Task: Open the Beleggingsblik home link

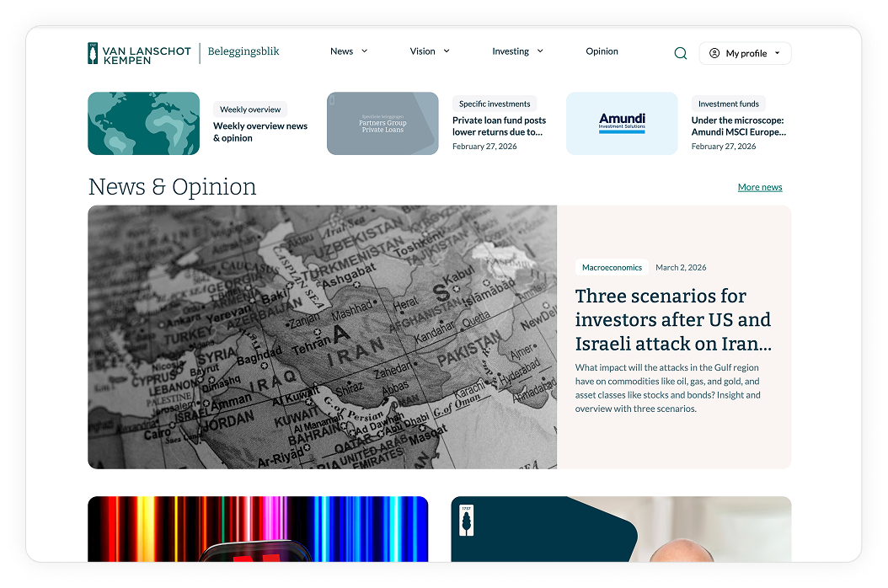Action: [x=243, y=51]
